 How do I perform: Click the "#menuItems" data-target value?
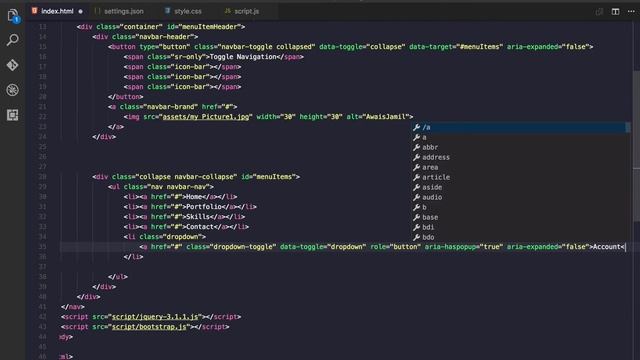pos(480,47)
